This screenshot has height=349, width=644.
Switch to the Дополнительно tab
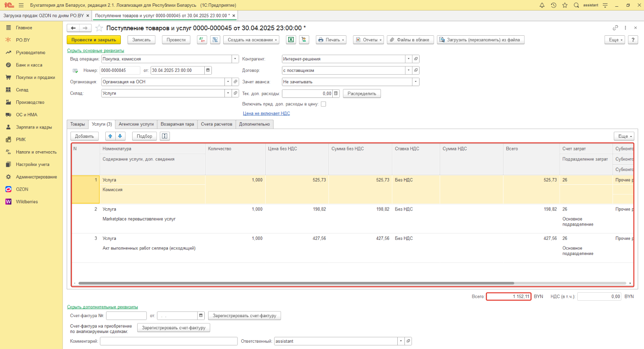pyautogui.click(x=255, y=124)
